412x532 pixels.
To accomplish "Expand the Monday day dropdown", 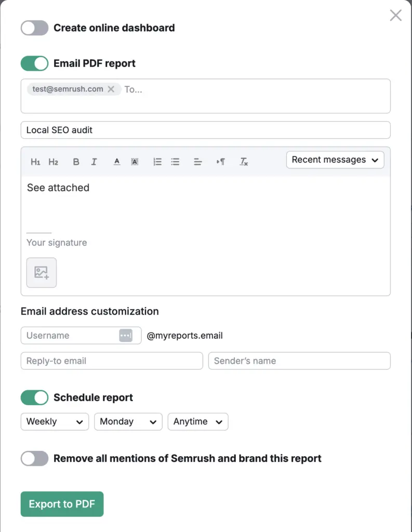I will coord(128,422).
